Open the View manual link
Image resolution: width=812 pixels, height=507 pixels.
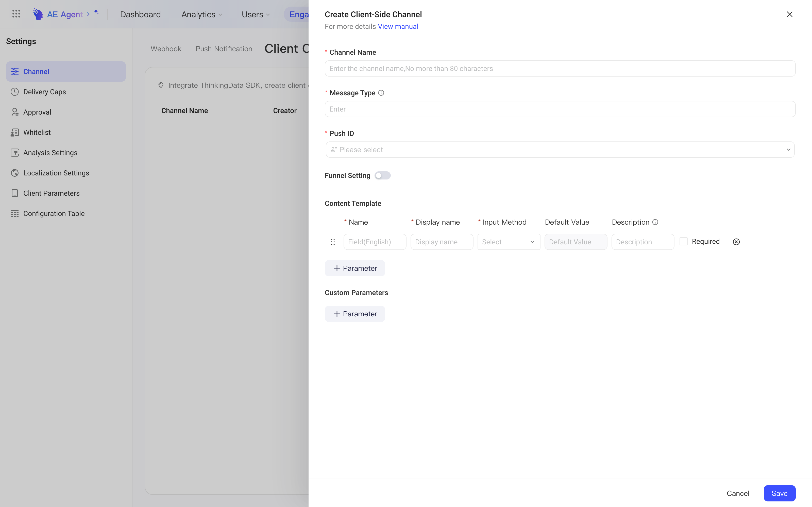click(398, 26)
